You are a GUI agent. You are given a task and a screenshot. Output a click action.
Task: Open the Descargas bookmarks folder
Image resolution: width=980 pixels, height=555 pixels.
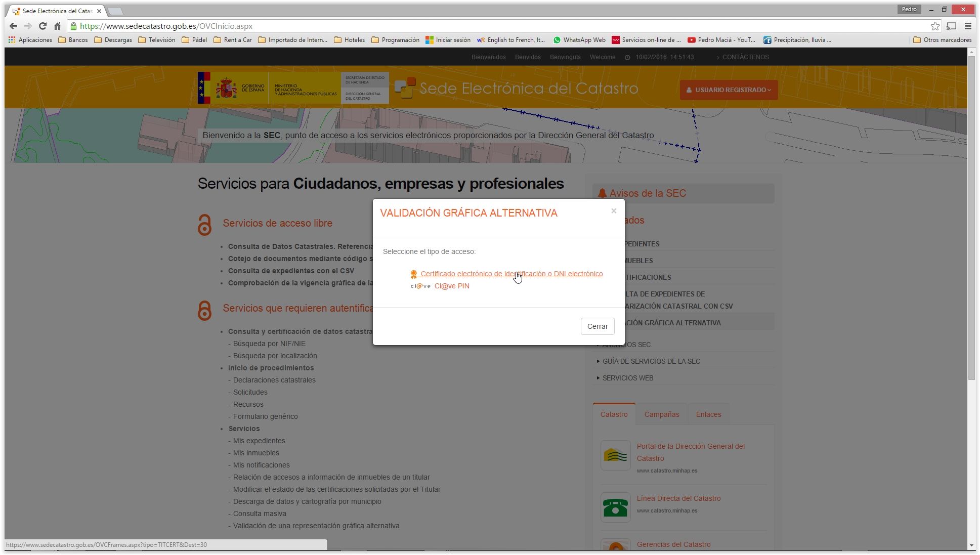tap(113, 40)
